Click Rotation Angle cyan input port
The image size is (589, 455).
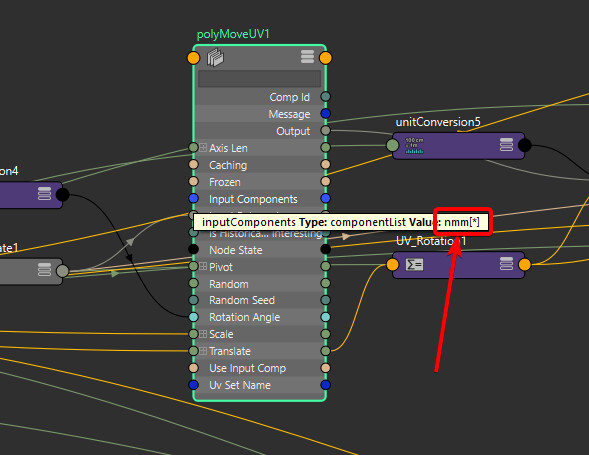193,317
